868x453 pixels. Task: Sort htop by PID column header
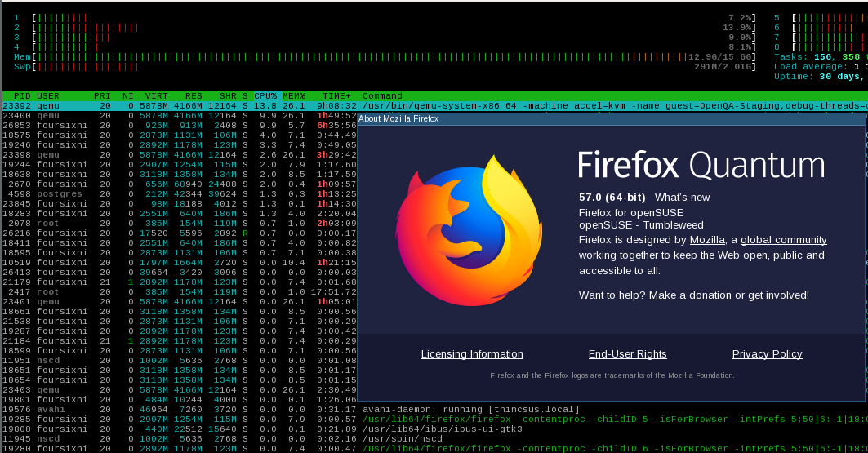(22, 96)
